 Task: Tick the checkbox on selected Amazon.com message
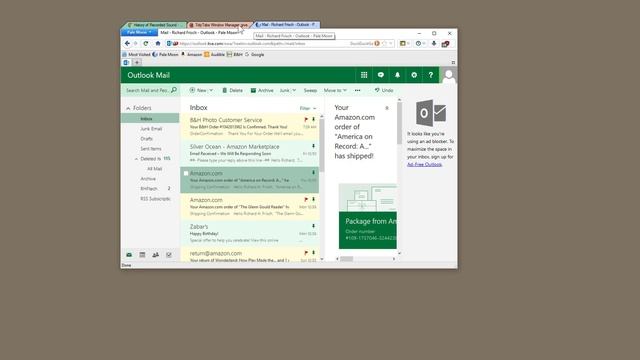(186, 173)
